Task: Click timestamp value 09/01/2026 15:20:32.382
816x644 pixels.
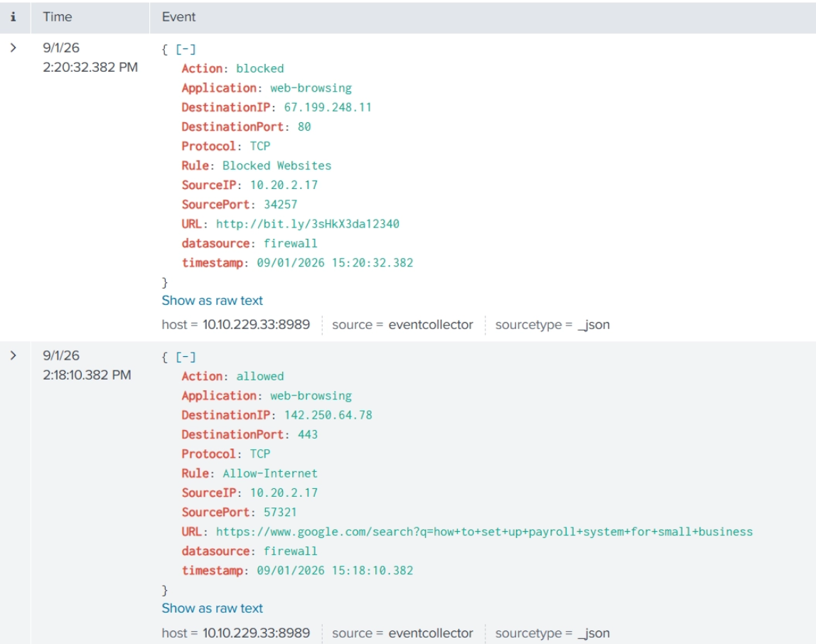Action: [x=335, y=263]
